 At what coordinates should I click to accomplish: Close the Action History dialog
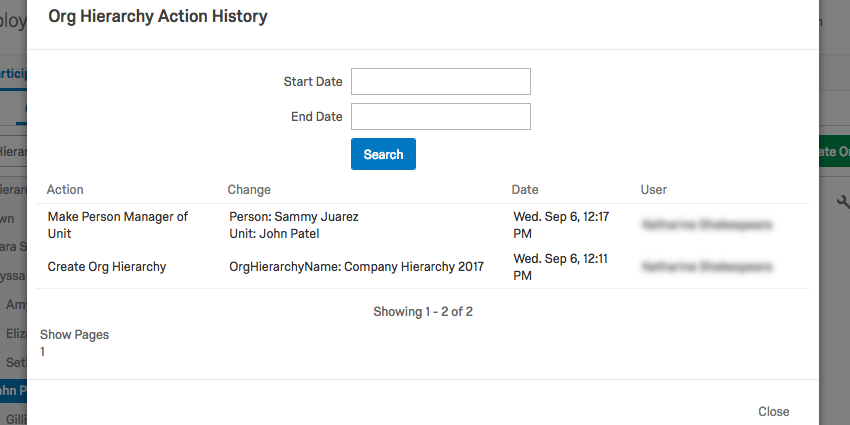773,412
